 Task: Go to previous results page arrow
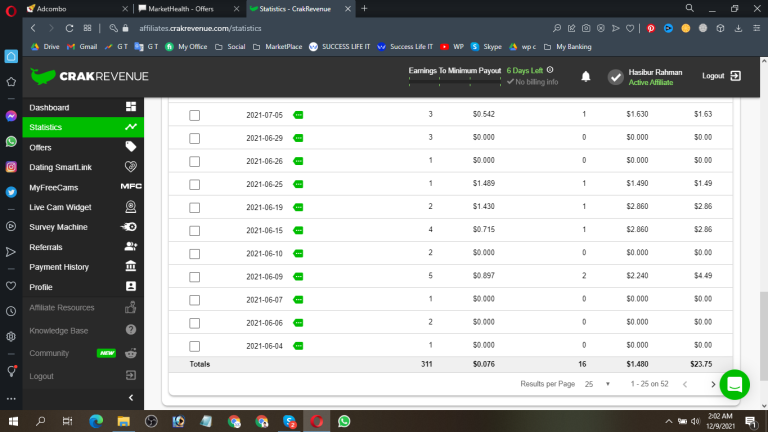[x=685, y=384]
